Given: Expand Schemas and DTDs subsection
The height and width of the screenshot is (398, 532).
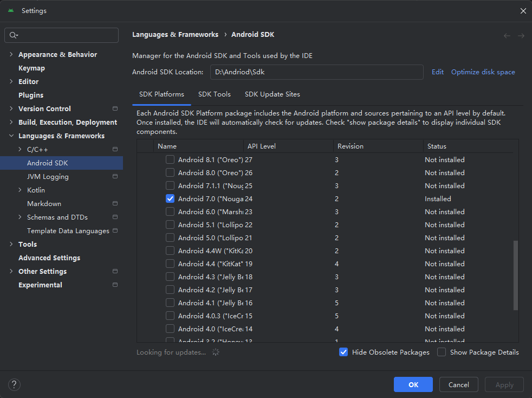Looking at the screenshot, I should (x=20, y=217).
